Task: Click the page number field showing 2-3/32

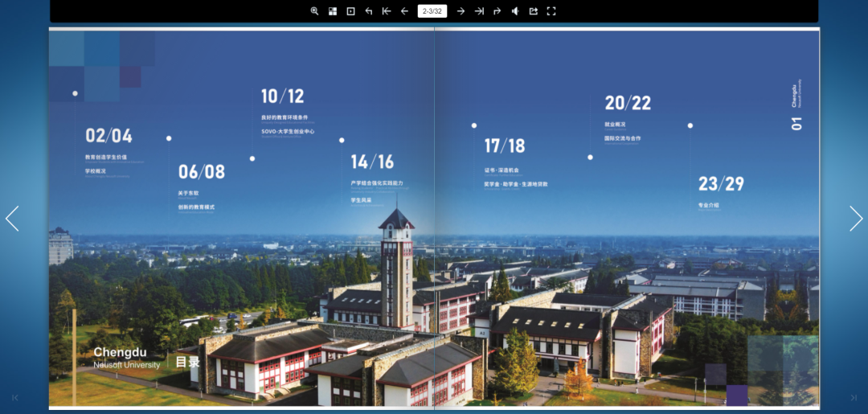Action: click(432, 11)
